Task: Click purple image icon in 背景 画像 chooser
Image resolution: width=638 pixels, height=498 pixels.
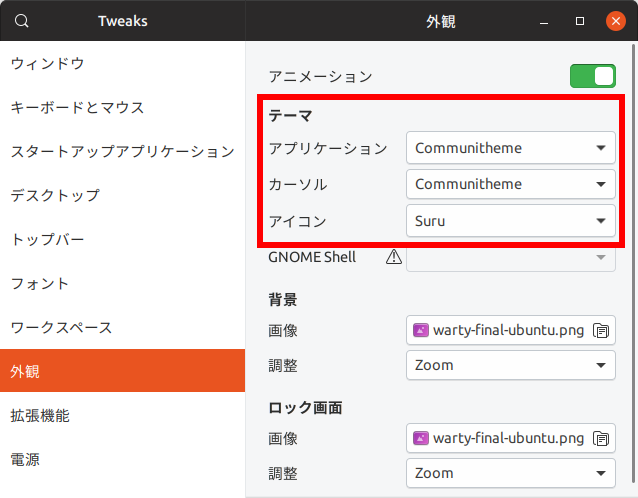Action: [420, 330]
